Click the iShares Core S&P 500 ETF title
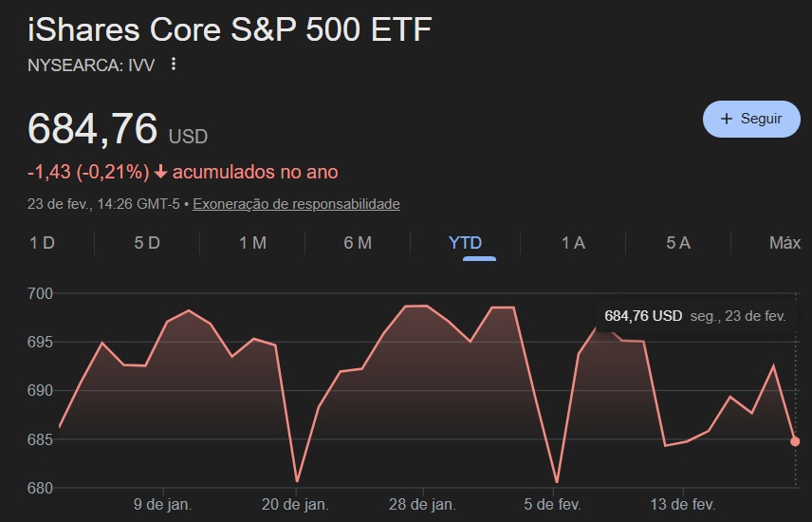 230,29
